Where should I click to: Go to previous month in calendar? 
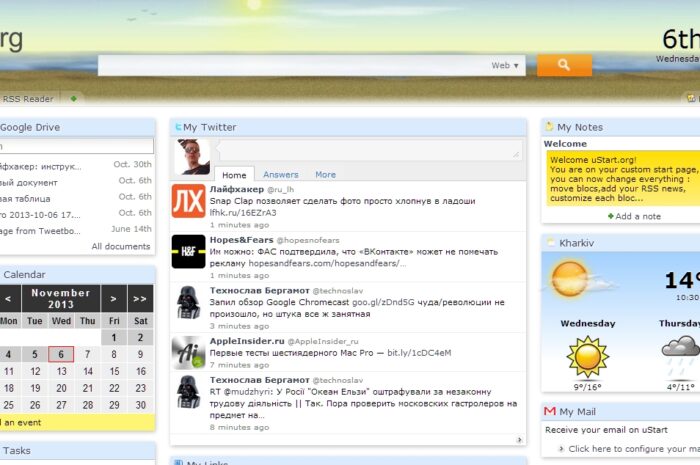coord(7,298)
